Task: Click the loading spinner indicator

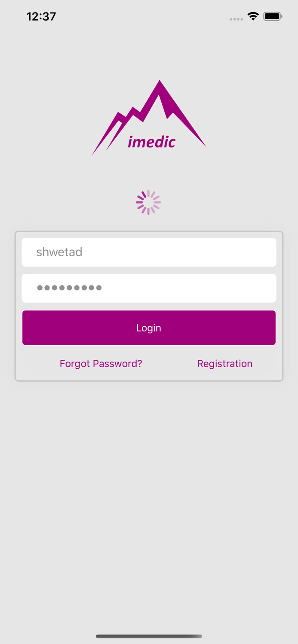Action: pyautogui.click(x=148, y=202)
